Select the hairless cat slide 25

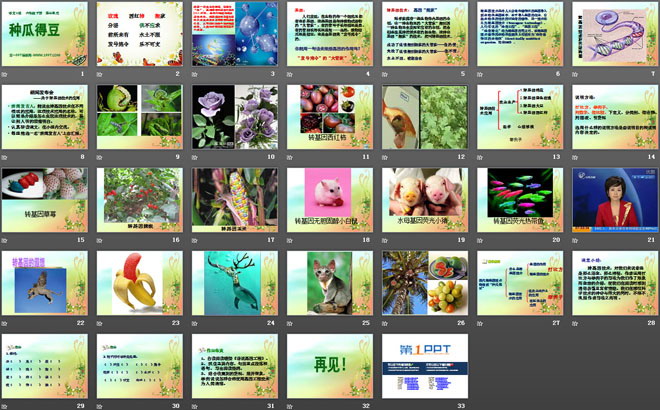click(330, 283)
